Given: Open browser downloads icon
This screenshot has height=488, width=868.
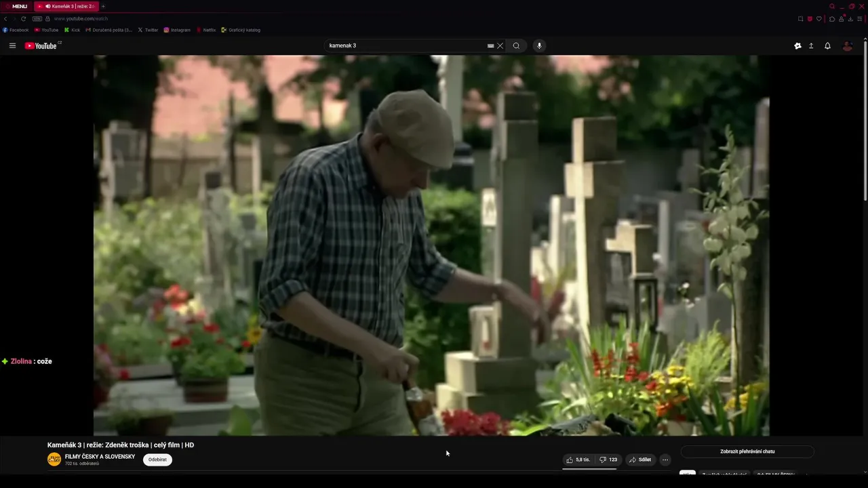Looking at the screenshot, I should 850,18.
